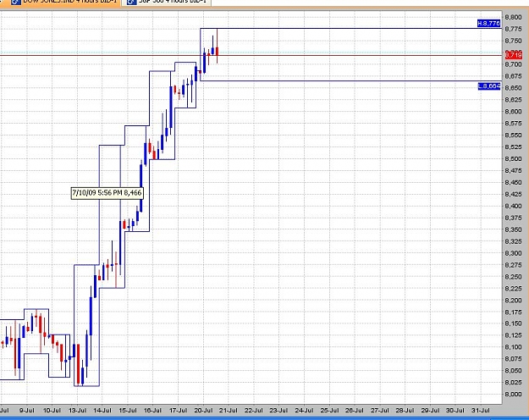Click the 20-Jul date axis label

tap(203, 410)
